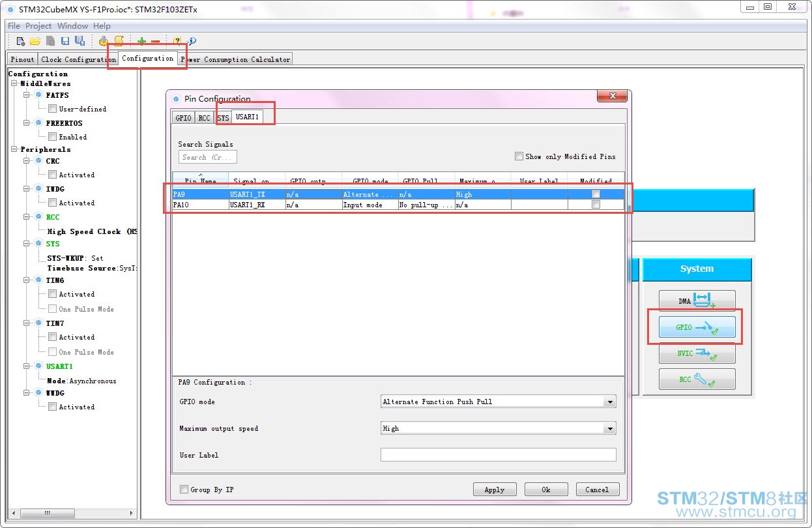Collapse the Peripherals tree node
812x528 pixels.
coord(14,149)
